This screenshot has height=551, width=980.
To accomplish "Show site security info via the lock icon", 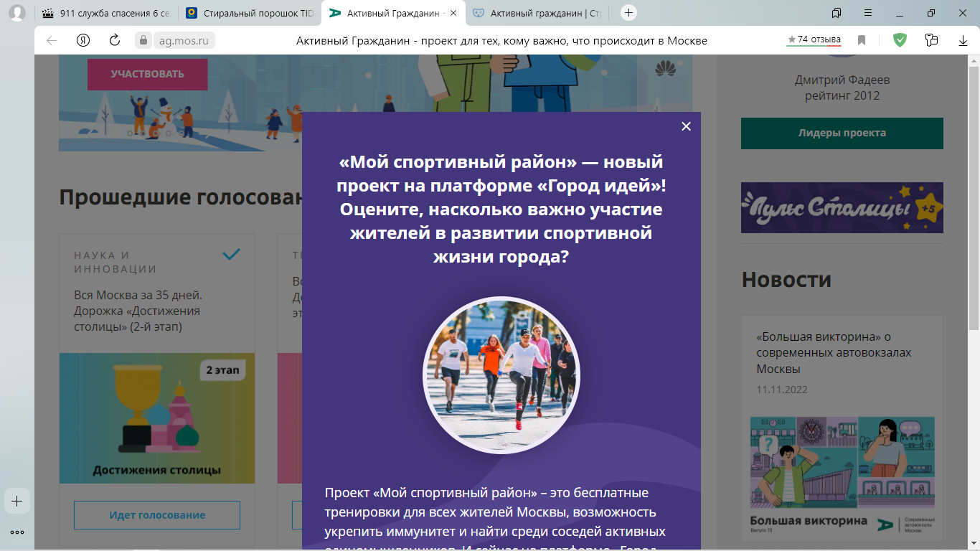I will 143,40.
